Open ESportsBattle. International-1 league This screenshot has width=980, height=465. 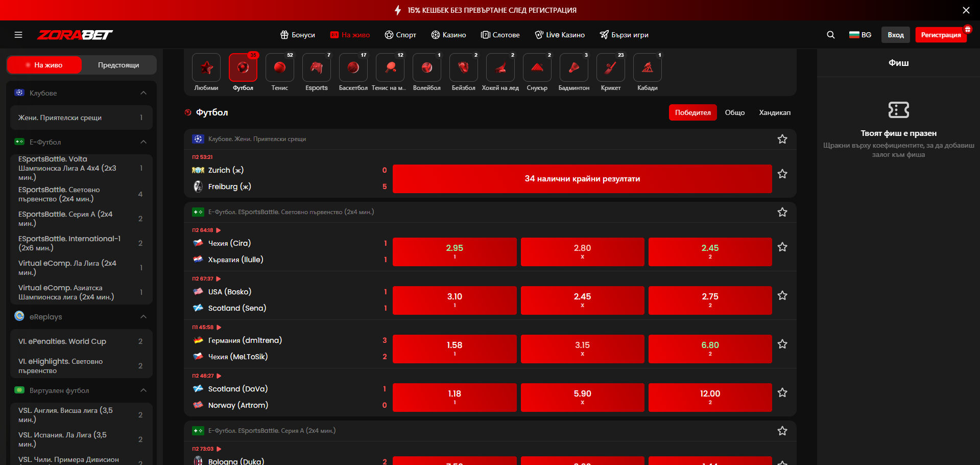(81, 243)
